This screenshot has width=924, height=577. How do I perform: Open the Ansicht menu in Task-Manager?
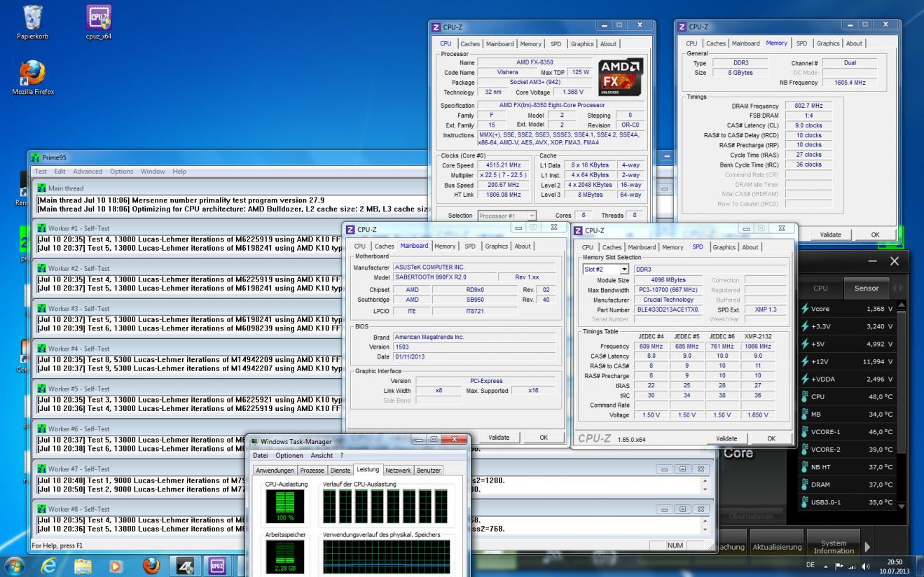pos(322,455)
